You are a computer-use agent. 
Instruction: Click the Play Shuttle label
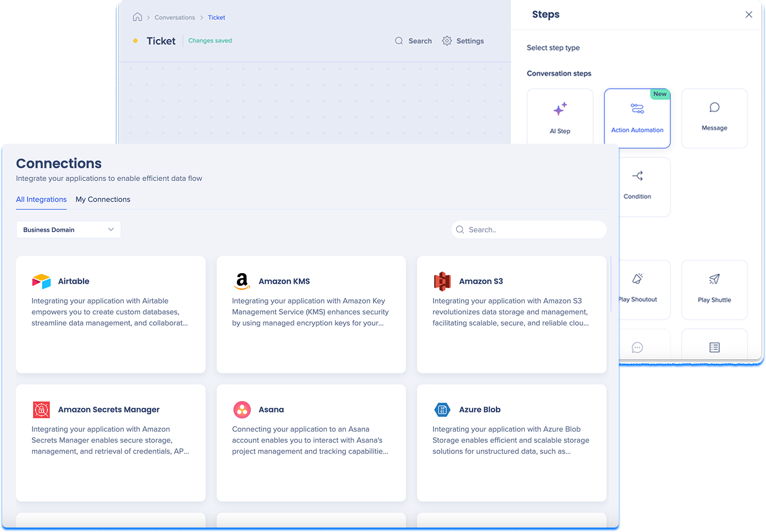coord(715,300)
